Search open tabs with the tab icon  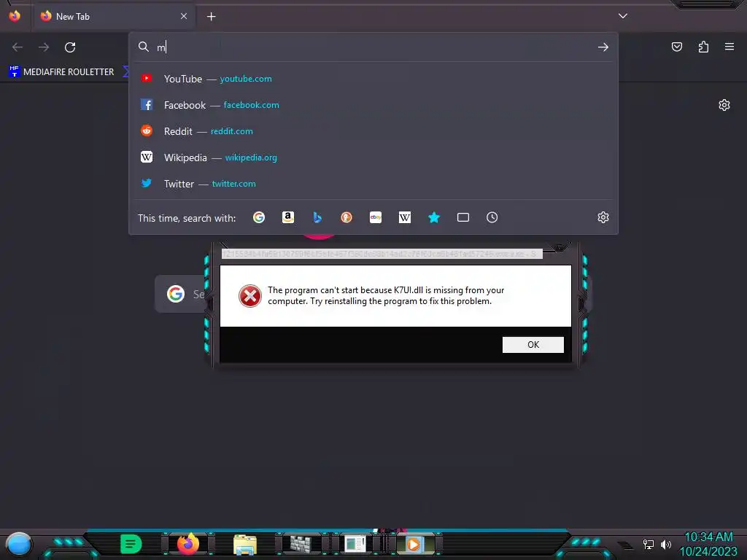tap(463, 217)
